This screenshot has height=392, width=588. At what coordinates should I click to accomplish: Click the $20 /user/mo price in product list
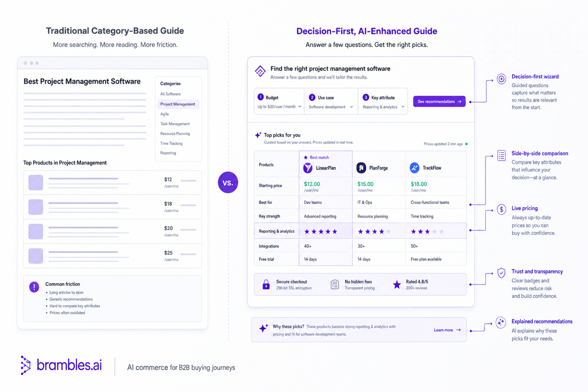[171, 231]
